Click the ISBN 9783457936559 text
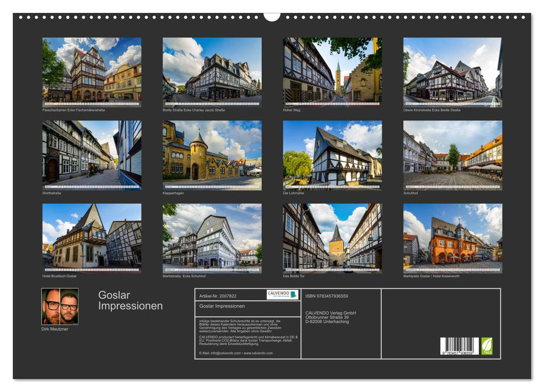This screenshot has height=392, width=544. pos(326,296)
